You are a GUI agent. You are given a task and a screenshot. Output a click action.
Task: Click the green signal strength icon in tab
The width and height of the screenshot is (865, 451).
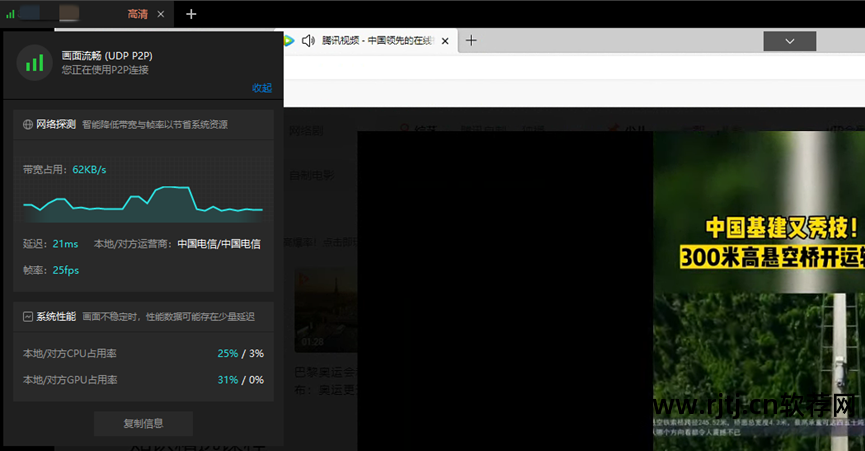pyautogui.click(x=10, y=14)
